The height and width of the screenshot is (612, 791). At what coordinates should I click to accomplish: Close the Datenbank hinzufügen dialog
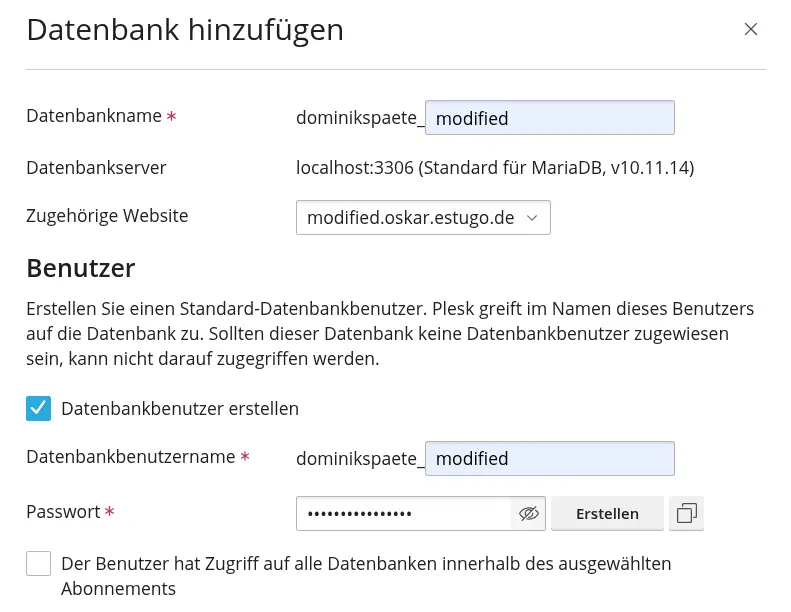pyautogui.click(x=751, y=29)
